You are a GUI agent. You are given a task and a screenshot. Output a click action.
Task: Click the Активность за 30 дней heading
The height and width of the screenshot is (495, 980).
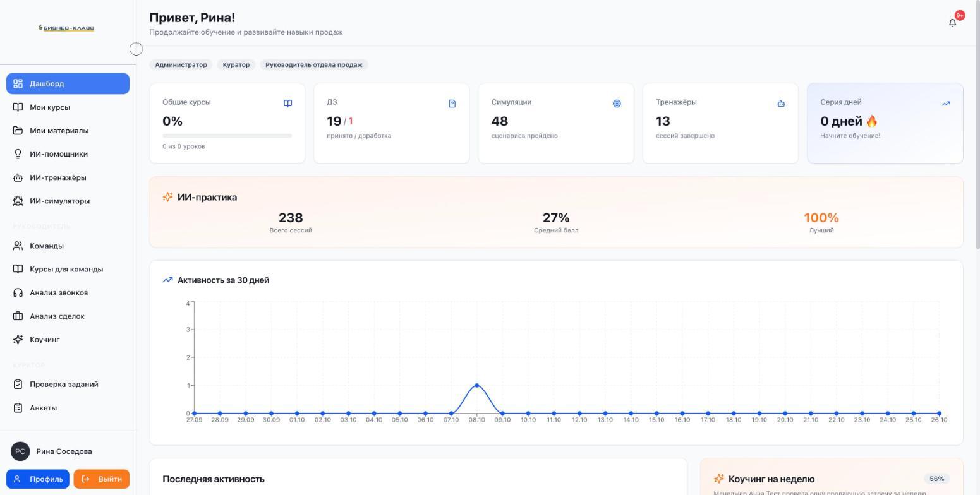(x=223, y=280)
